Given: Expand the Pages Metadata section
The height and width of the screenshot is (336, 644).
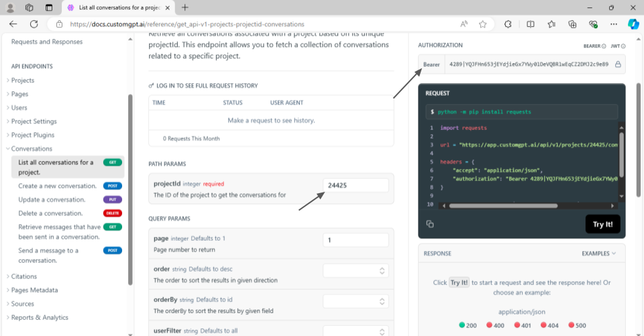Looking at the screenshot, I should [x=34, y=290].
